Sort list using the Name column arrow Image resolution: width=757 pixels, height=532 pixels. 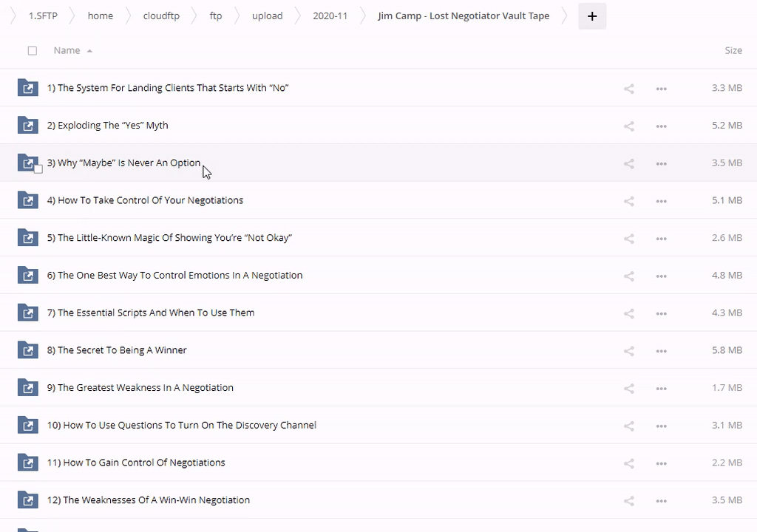point(89,51)
